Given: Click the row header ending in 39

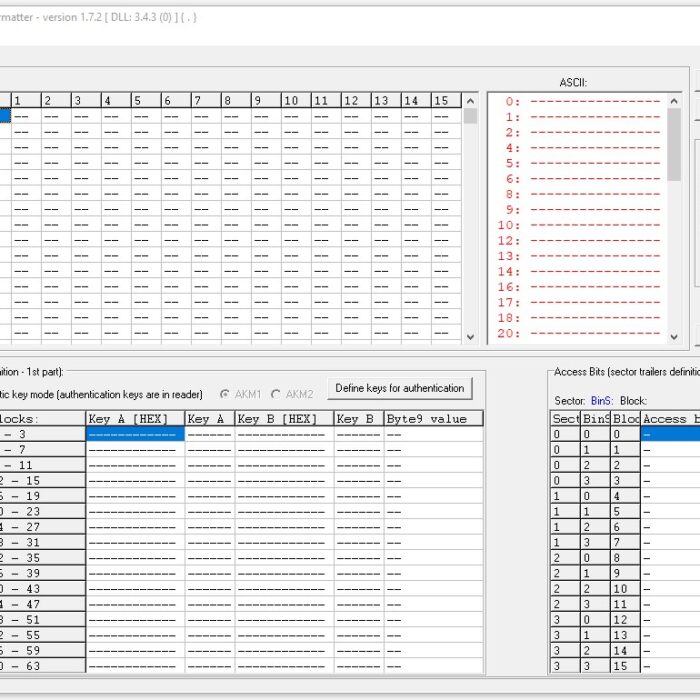Looking at the screenshot, I should click(x=42, y=573).
